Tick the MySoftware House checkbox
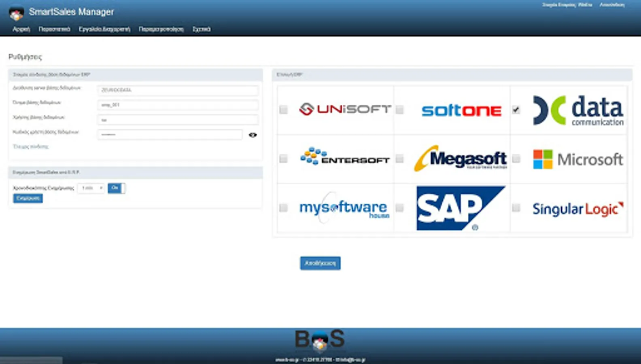This screenshot has height=364, width=641. (283, 208)
